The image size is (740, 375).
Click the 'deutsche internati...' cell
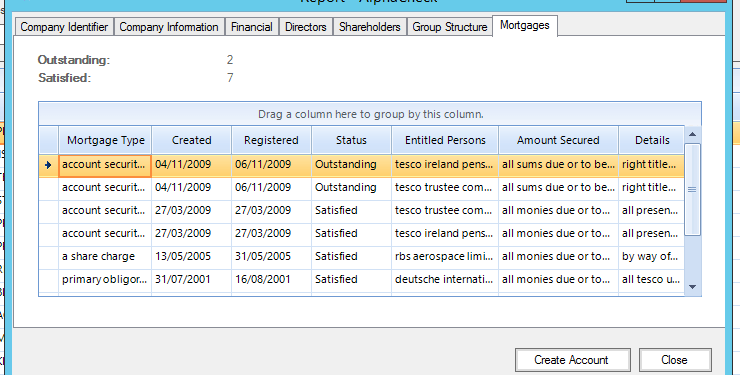[x=445, y=280]
